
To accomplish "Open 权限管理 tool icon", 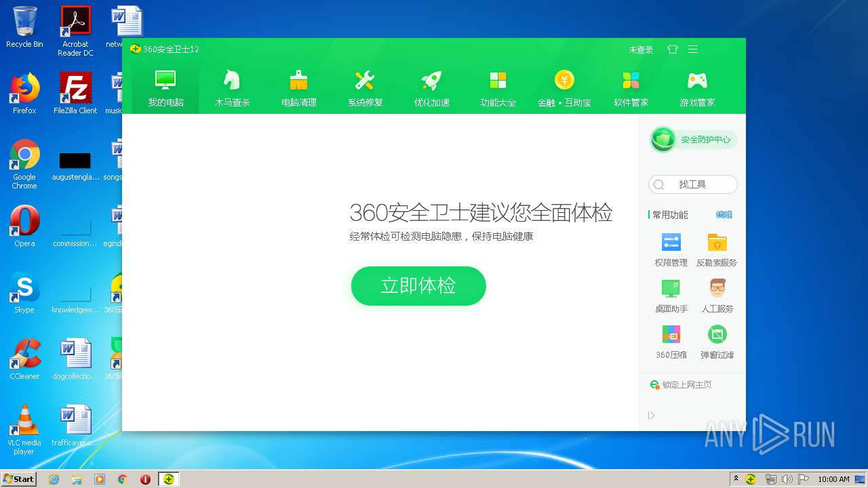I will click(671, 249).
